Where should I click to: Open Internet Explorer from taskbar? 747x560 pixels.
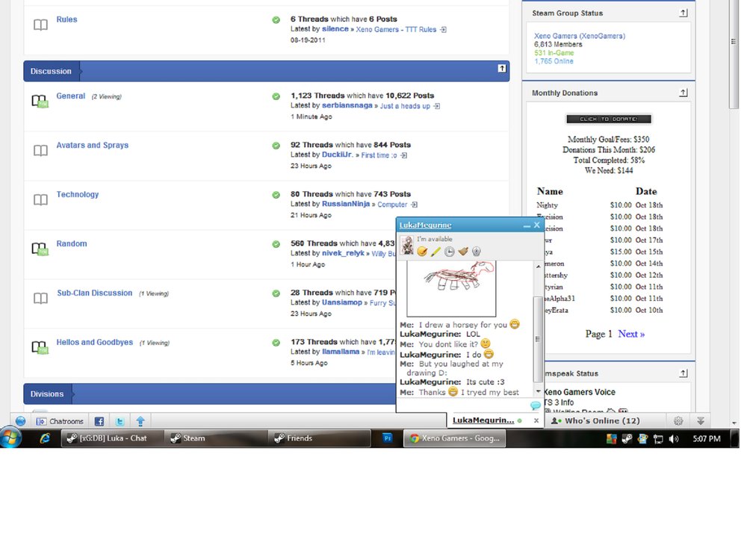[x=45, y=438]
